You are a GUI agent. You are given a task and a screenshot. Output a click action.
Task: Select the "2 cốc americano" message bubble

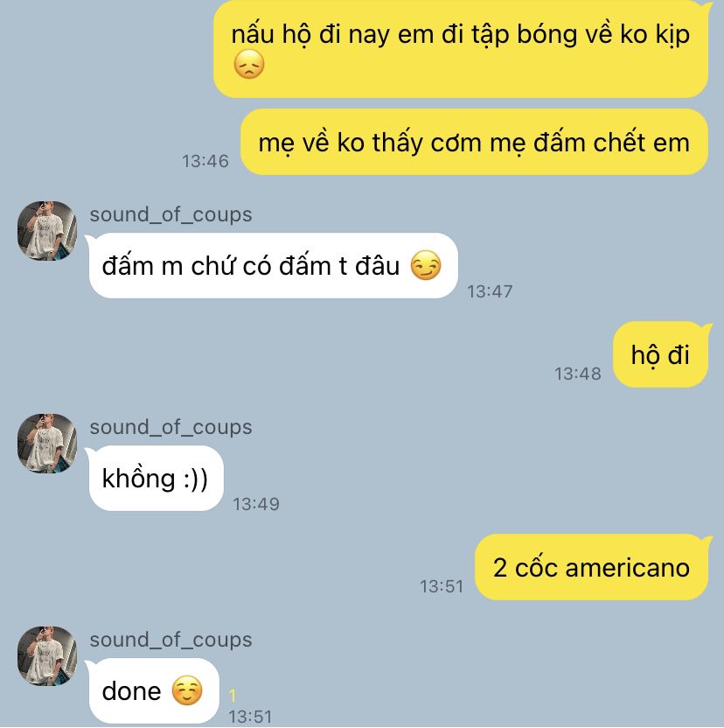point(592,567)
